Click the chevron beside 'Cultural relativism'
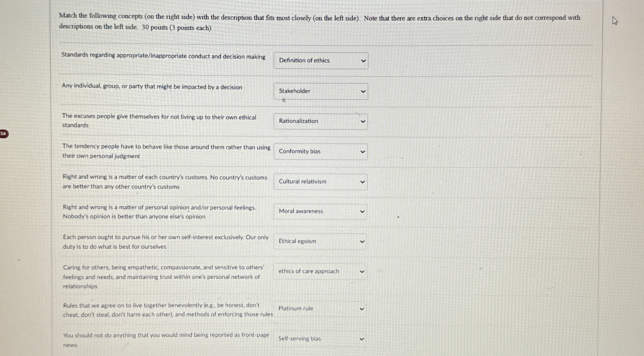Image resolution: width=644 pixels, height=356 pixels. coord(363,182)
